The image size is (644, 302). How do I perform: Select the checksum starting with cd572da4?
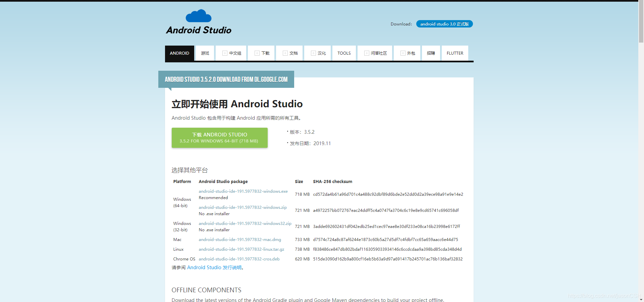tap(388, 194)
